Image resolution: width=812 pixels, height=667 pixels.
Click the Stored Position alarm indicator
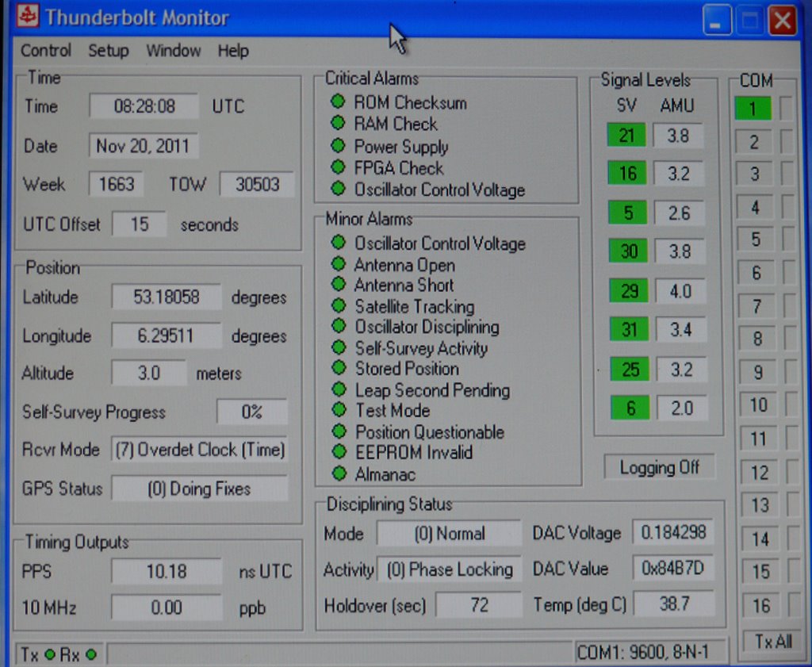[x=339, y=367]
